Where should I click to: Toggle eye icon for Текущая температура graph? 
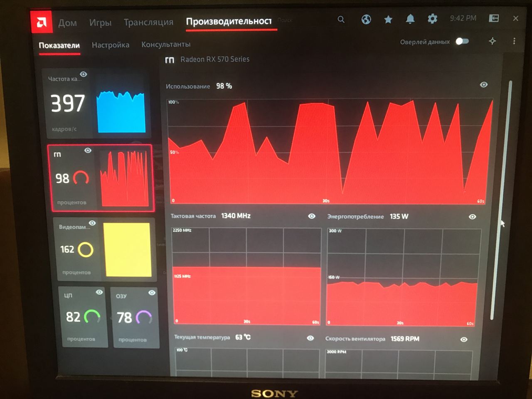click(x=310, y=338)
